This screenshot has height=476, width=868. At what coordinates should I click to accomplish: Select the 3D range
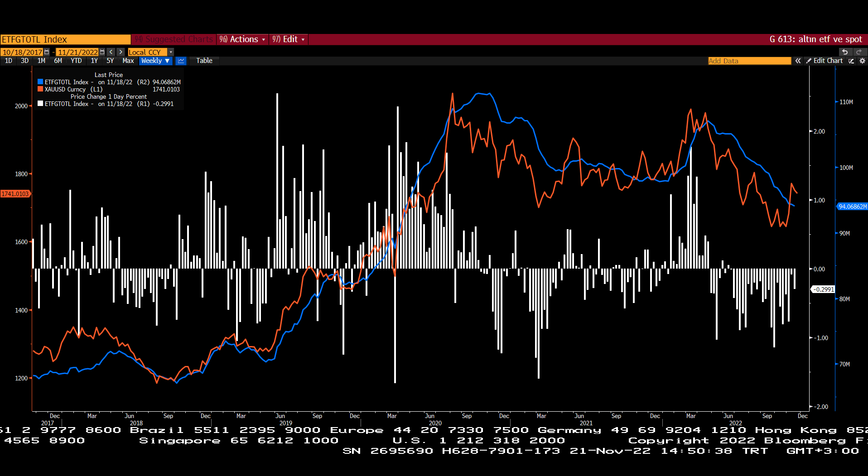point(25,61)
